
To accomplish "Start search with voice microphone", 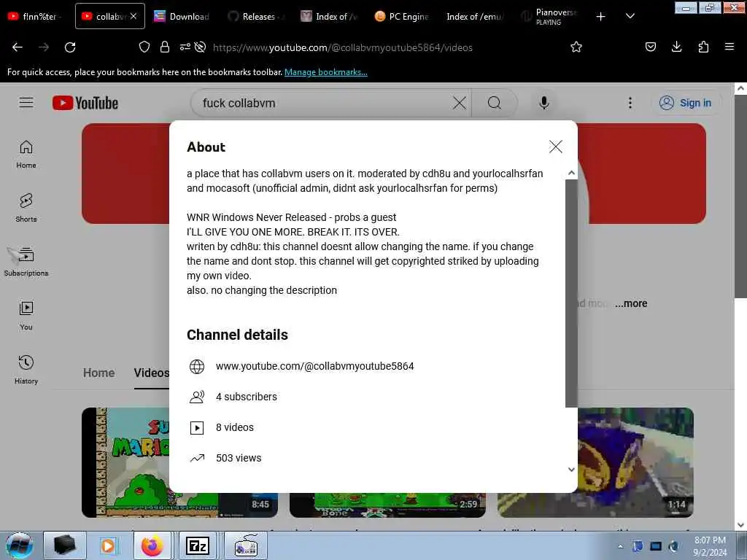I will (543, 103).
